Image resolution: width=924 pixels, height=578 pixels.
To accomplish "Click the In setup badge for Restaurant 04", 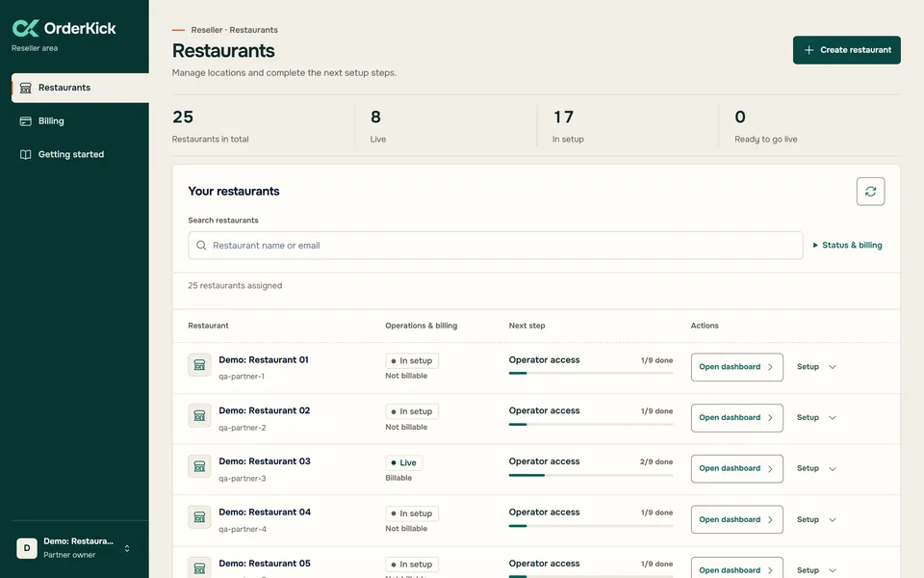I will 411,513.
